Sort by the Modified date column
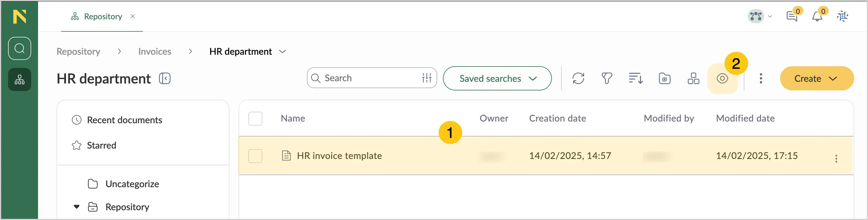Image resolution: width=868 pixels, height=220 pixels. coord(745,118)
